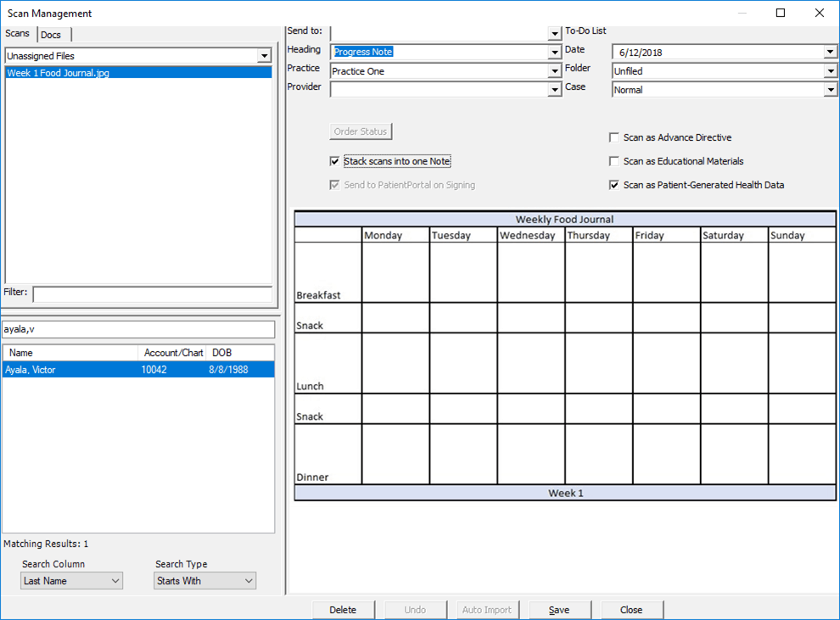The image size is (840, 620).
Task: Expand the Send to dropdown
Action: [x=554, y=33]
